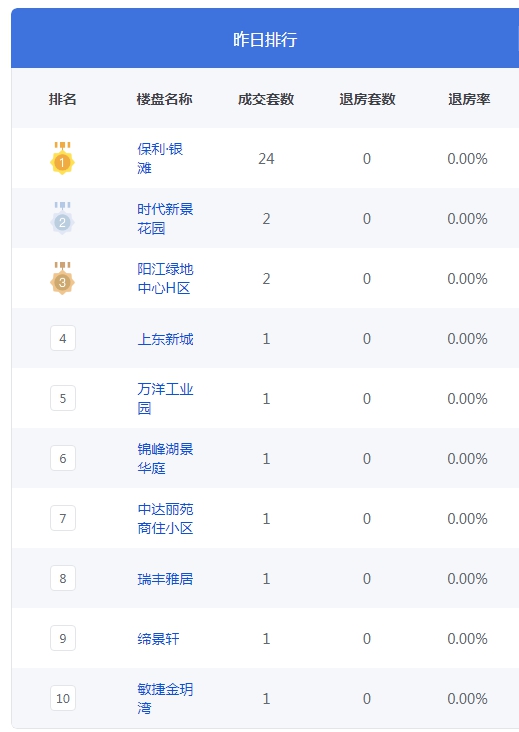Open 阳江绿地中心H区 property link
Screen dimensions: 519x732
click(165, 278)
